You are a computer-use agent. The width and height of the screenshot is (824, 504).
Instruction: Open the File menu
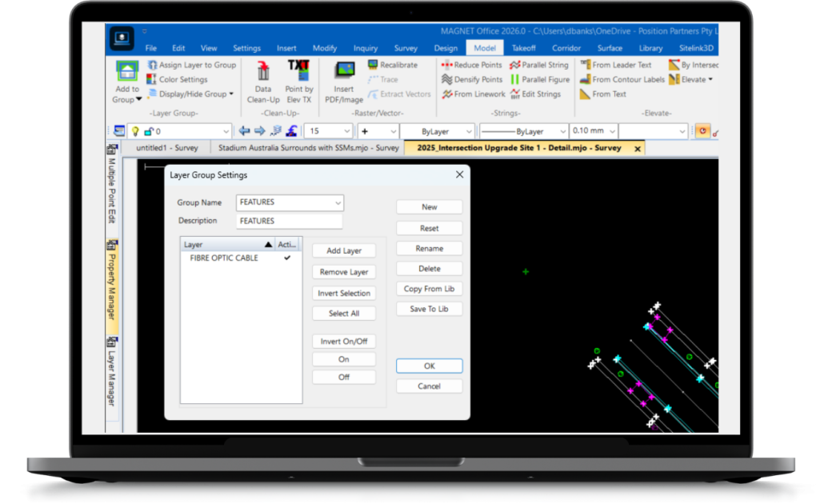[151, 48]
